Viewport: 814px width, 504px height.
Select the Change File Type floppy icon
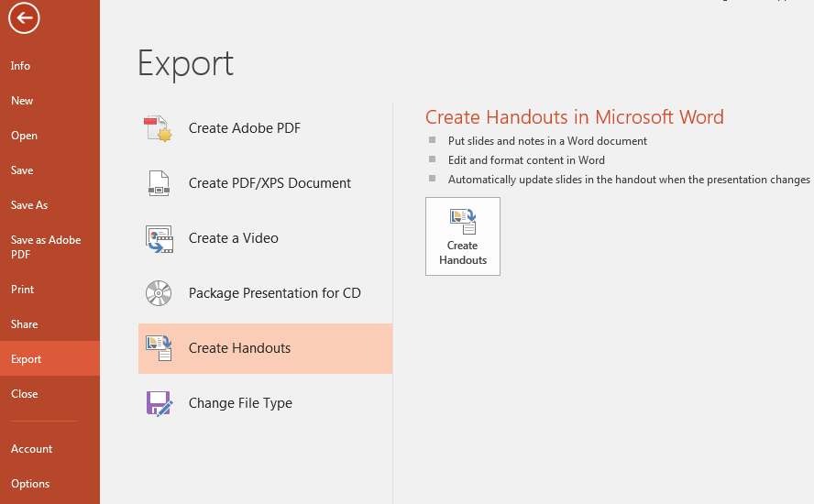tap(159, 403)
